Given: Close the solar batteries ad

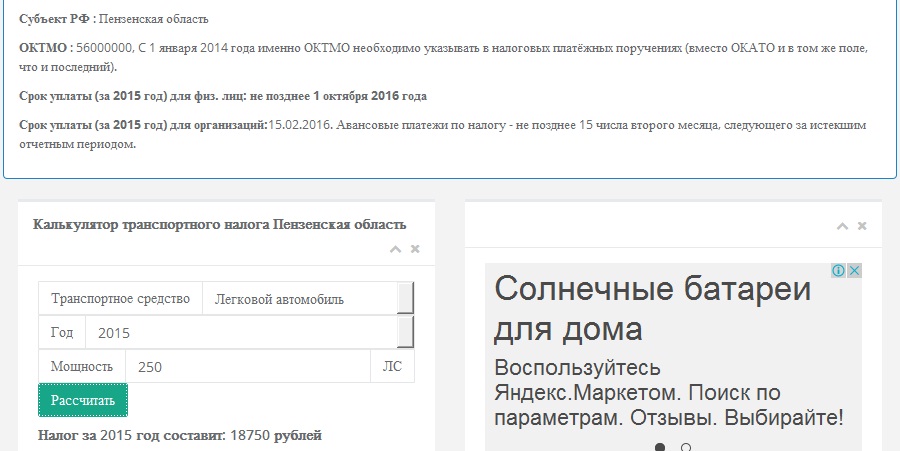Looking at the screenshot, I should 854,270.
